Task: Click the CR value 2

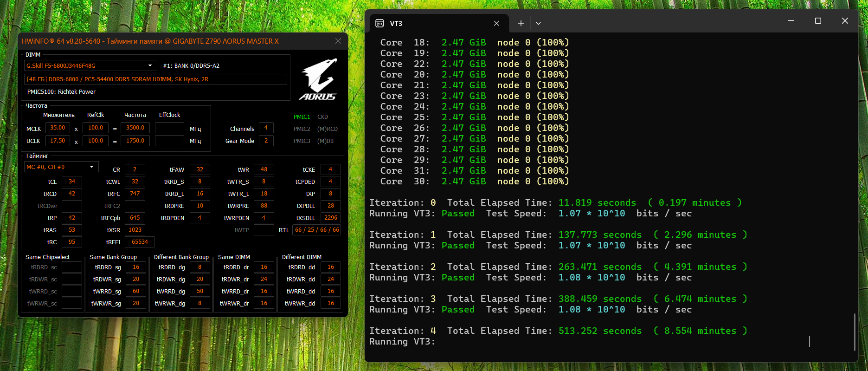Action: 135,169
